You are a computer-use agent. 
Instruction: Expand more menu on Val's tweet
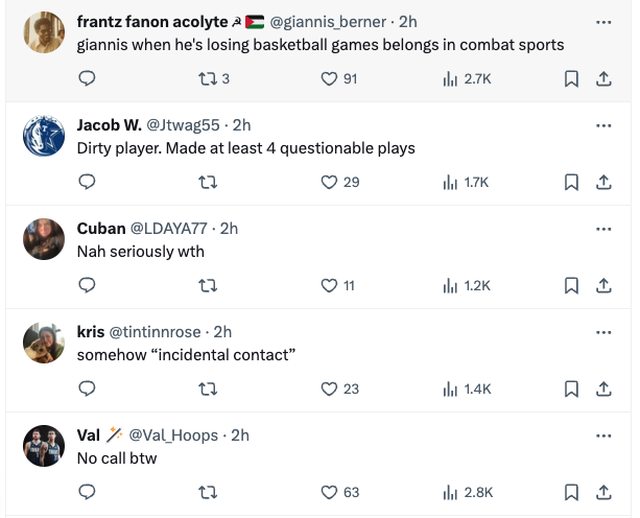[603, 435]
